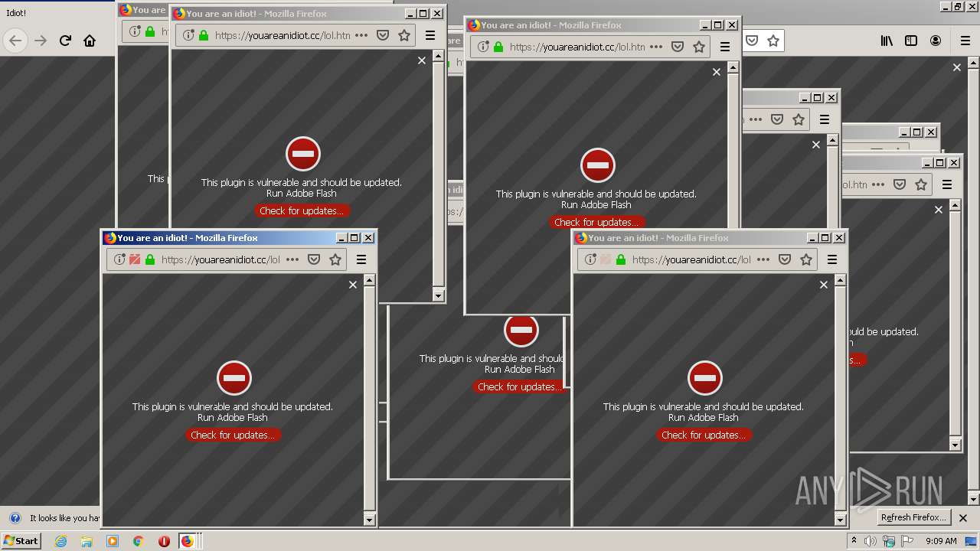
Task: Bookmark the page in the far-right lol.htn popup
Action: (921, 184)
